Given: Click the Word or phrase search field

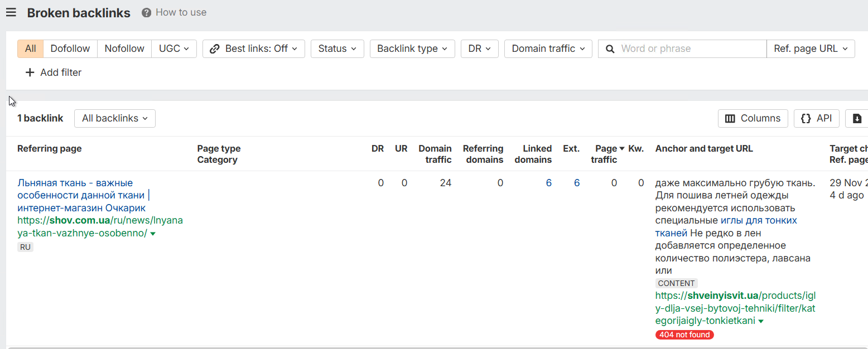Looking at the screenshot, I should [691, 49].
